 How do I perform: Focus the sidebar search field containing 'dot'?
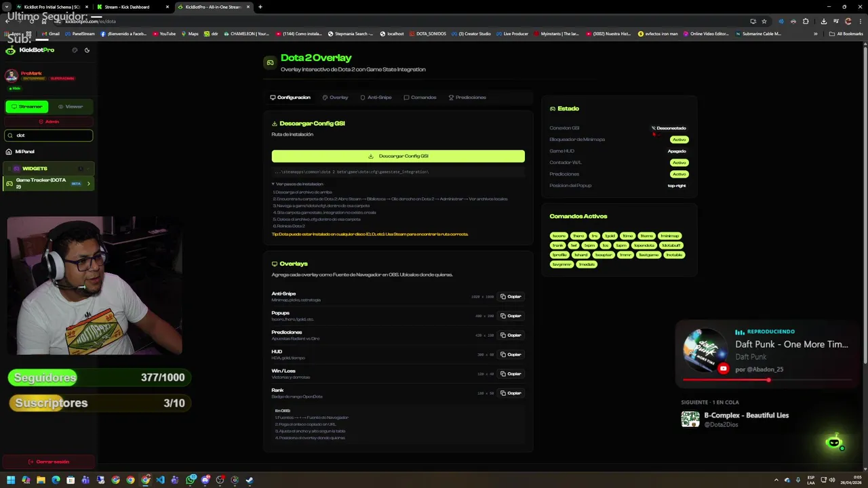[49, 136]
